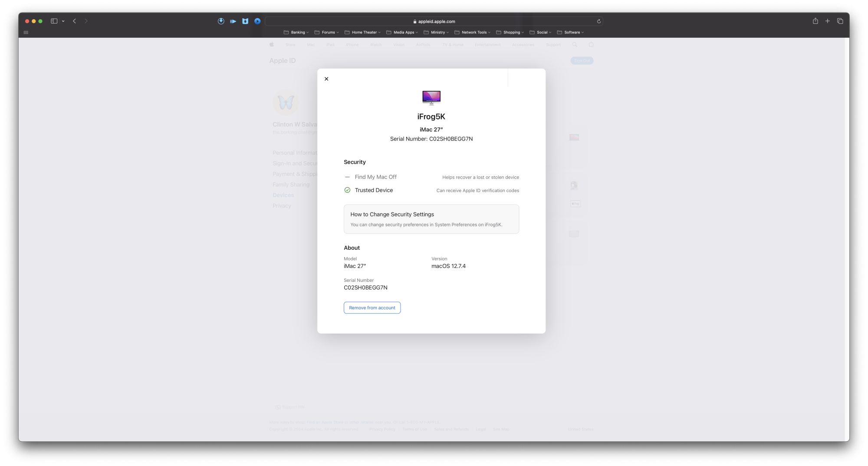Select dimmed Privacy in the sidebar

[282, 206]
